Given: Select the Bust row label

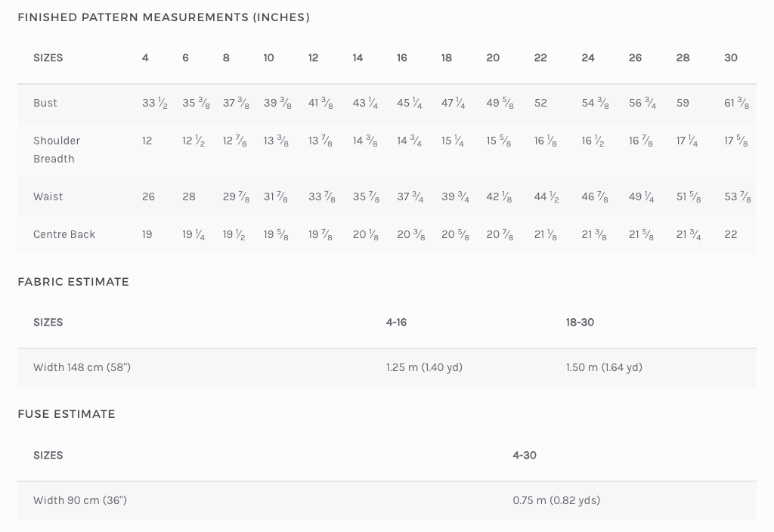Looking at the screenshot, I should (45, 103).
